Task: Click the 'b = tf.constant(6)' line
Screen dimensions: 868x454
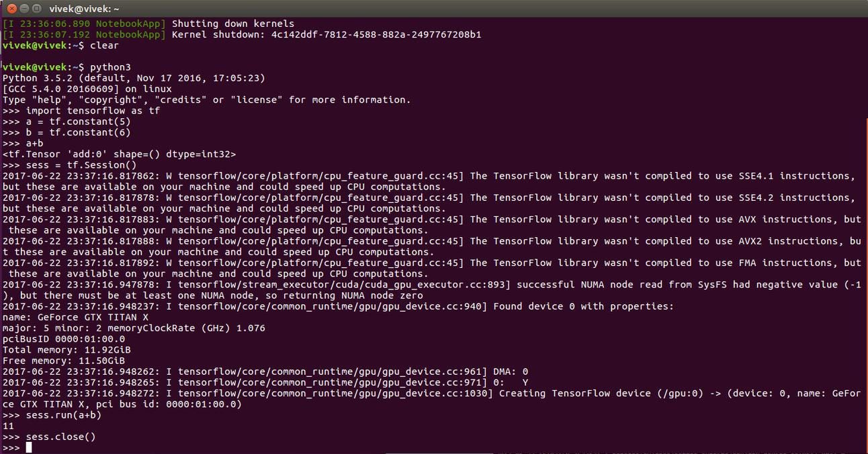Action: [67, 132]
